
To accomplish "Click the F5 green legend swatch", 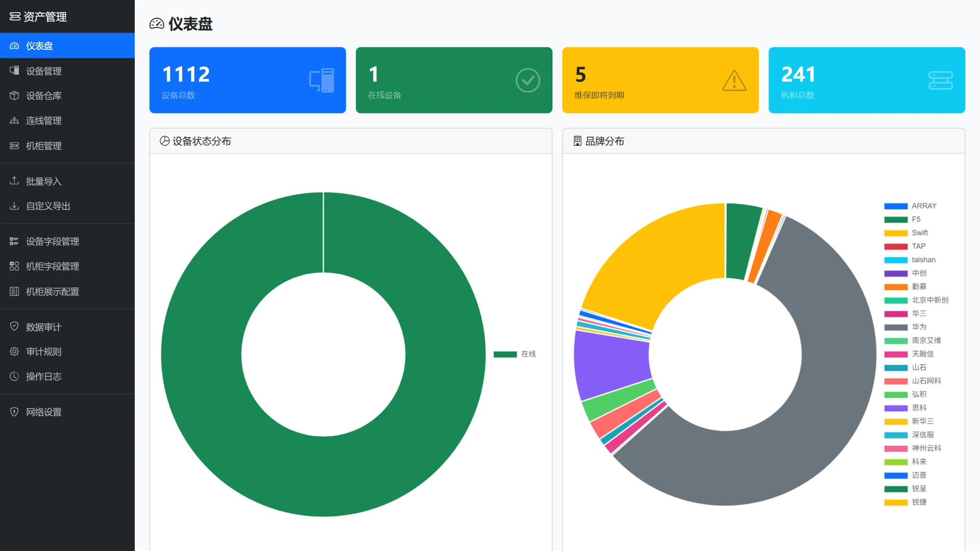I will (896, 219).
